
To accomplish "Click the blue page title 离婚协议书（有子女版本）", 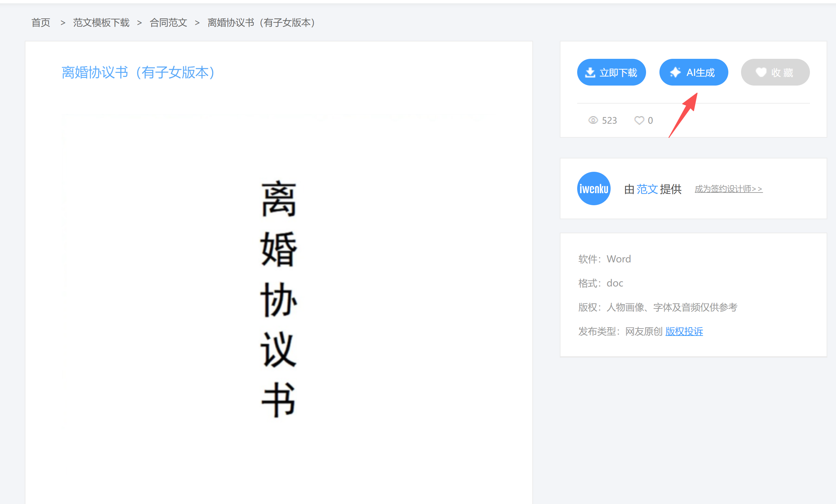I will pos(138,73).
